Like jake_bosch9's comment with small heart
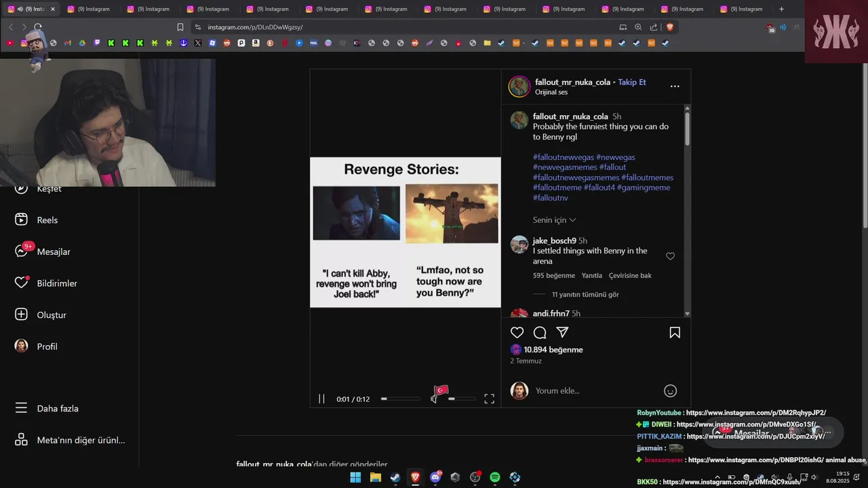This screenshot has width=868, height=488. pyautogui.click(x=670, y=256)
